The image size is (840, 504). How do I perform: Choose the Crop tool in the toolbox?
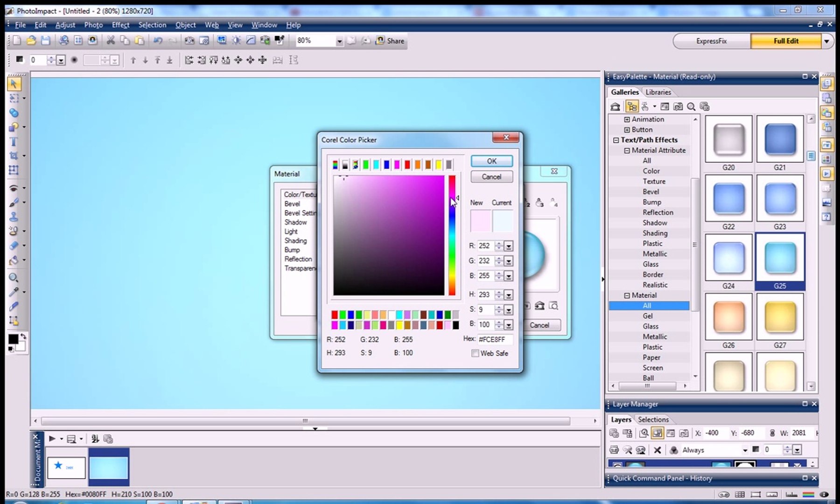point(14,156)
